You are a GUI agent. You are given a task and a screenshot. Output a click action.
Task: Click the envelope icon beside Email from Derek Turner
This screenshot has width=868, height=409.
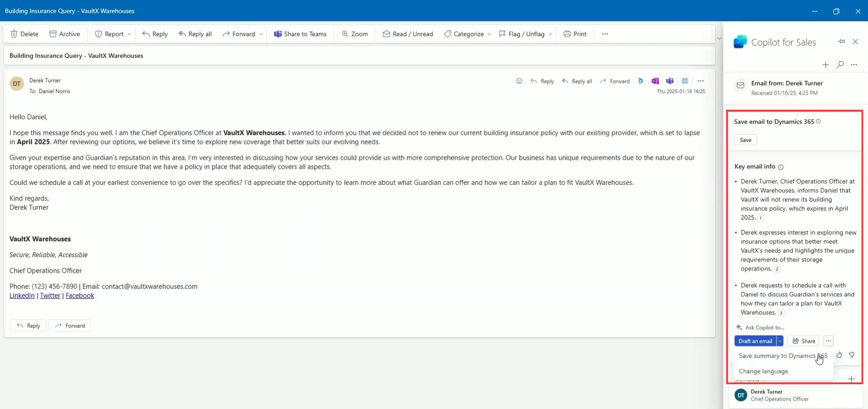(x=741, y=85)
